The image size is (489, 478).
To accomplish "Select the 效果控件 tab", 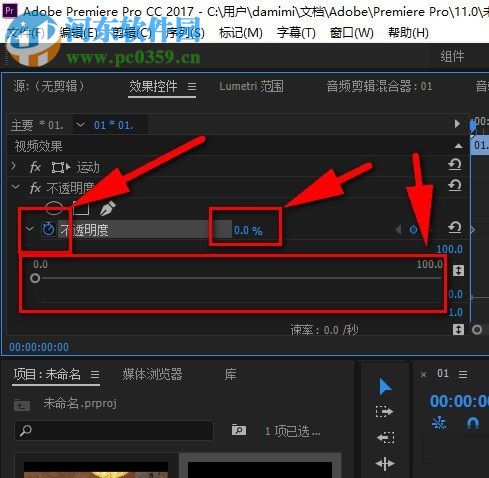I will click(153, 86).
